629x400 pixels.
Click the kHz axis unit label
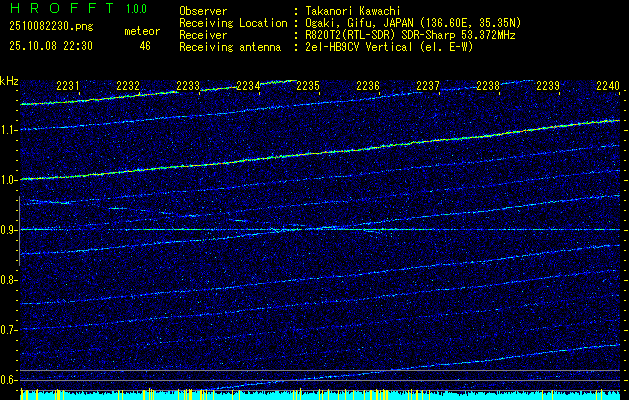[x=9, y=80]
